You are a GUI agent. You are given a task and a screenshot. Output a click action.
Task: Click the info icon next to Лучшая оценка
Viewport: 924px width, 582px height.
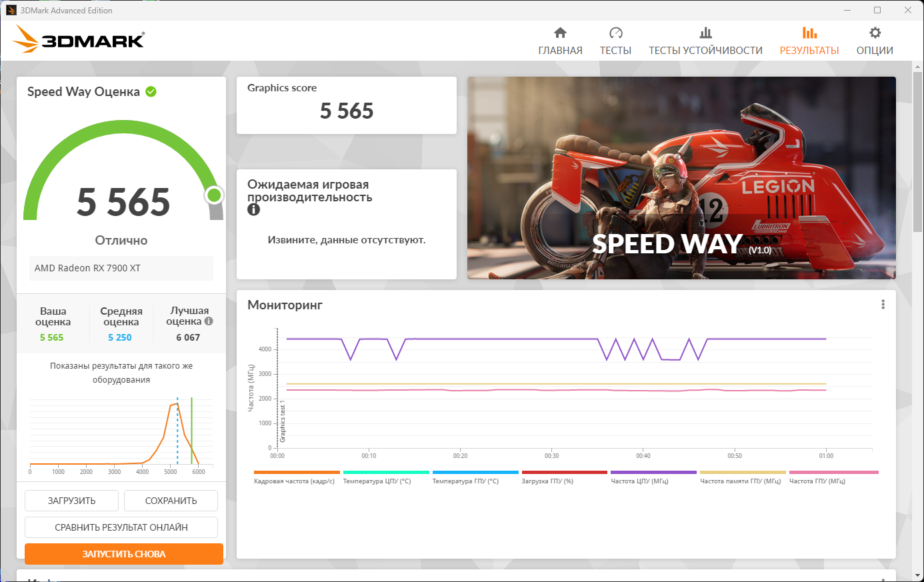point(209,321)
